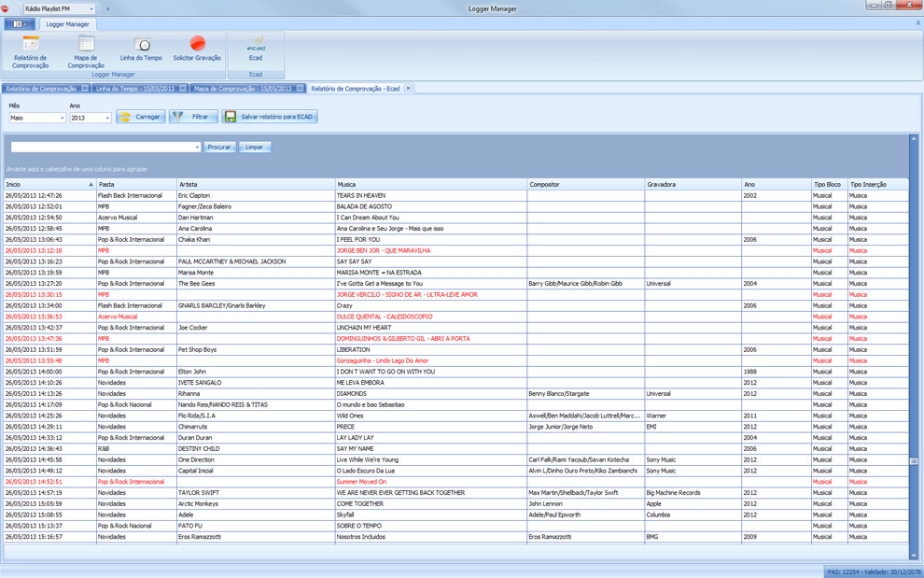Select the Chaka Khan artist cell

[256, 239]
